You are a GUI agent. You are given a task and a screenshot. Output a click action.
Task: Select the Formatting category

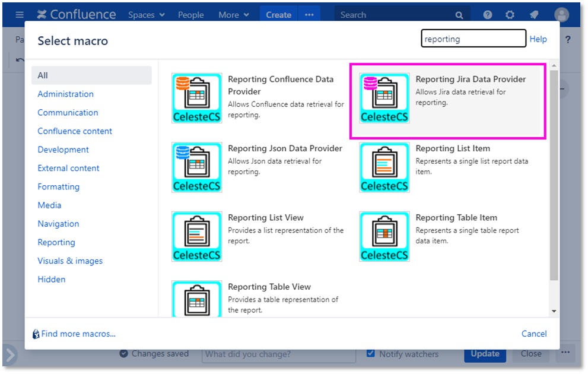[59, 187]
